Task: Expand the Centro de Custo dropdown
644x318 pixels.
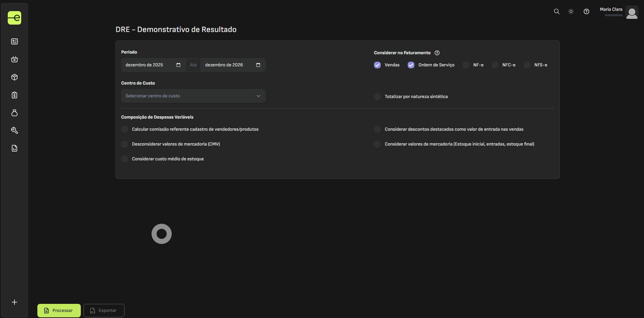Action: [x=193, y=96]
